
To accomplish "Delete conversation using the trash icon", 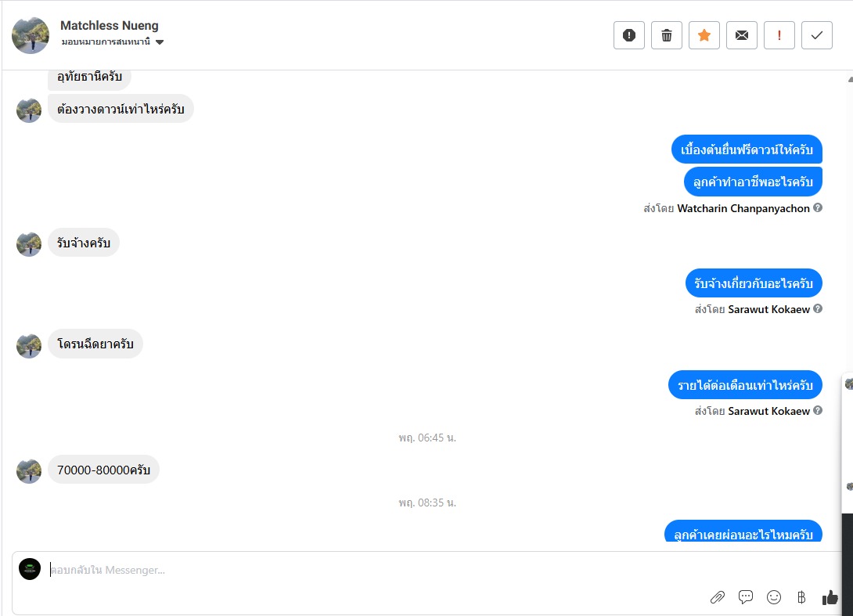I will pyautogui.click(x=667, y=35).
